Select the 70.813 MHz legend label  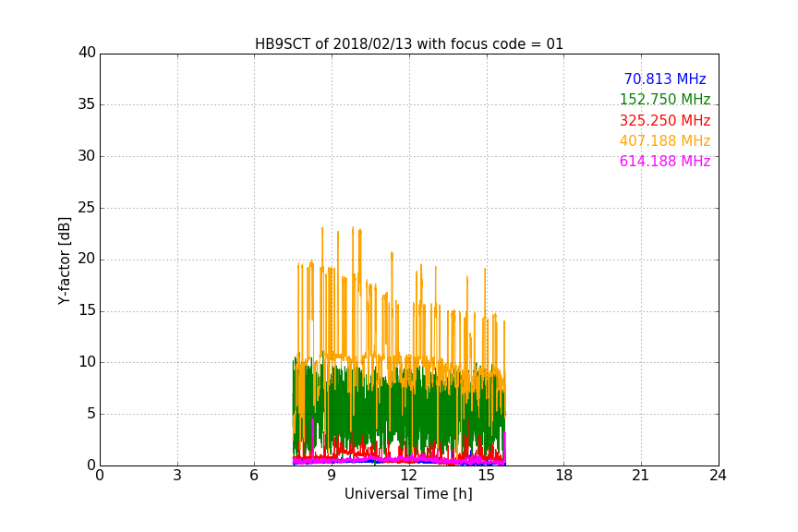[665, 79]
